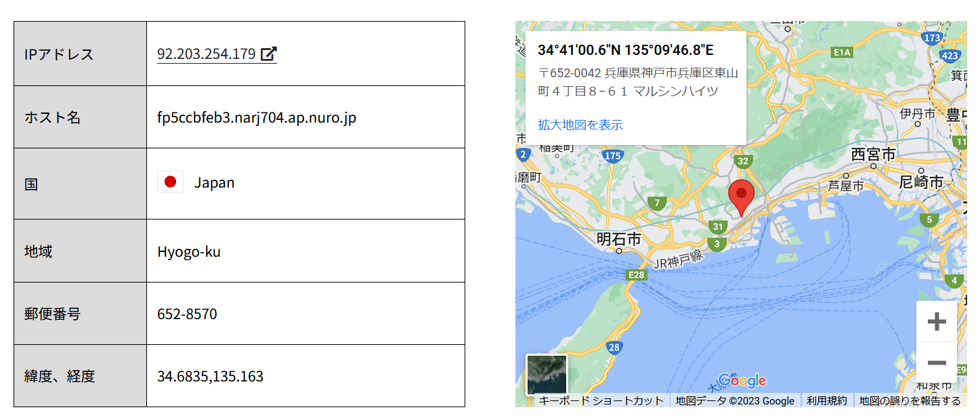Click the Japan flag icon
The height and width of the screenshot is (416, 980).
(170, 182)
